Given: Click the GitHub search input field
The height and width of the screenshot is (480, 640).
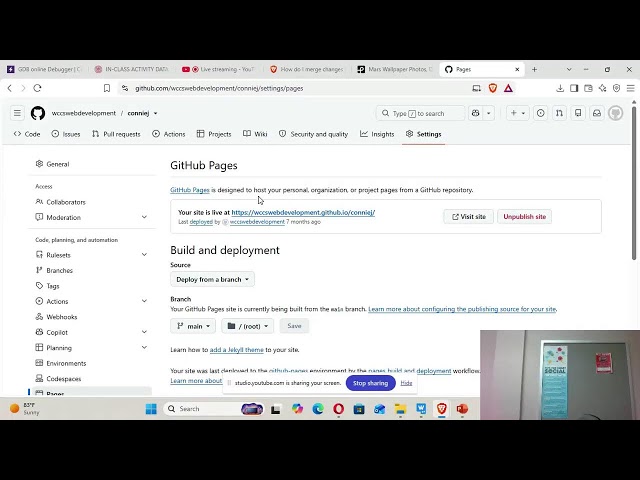Looking at the screenshot, I should (x=420, y=113).
